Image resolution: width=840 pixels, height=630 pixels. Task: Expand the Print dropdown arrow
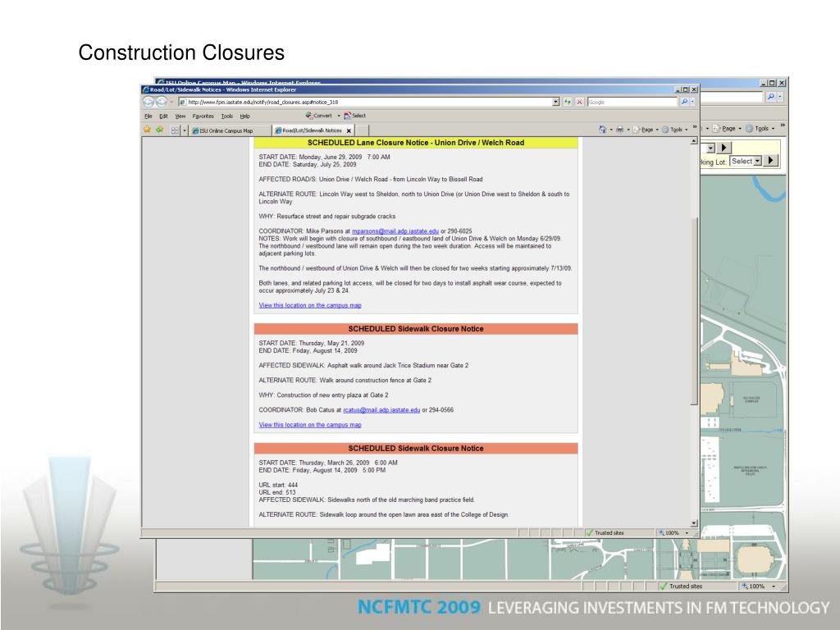pos(628,130)
